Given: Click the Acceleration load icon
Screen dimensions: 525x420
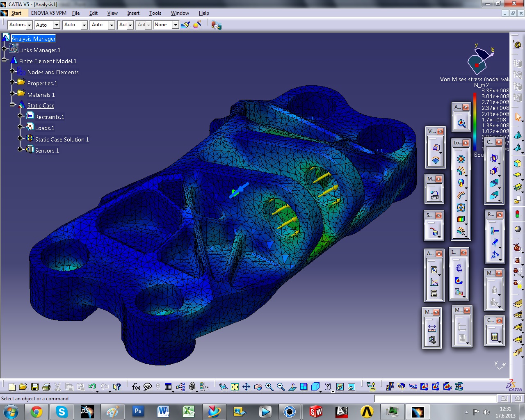Looking at the screenshot, I should [x=461, y=183].
